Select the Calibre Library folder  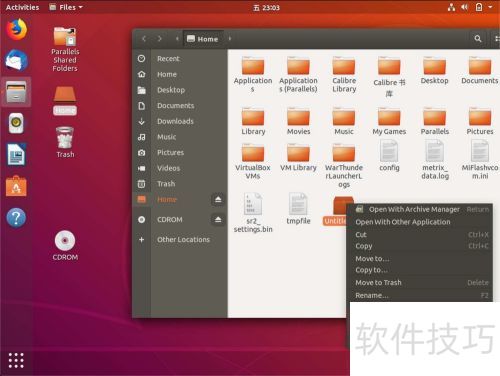click(344, 75)
